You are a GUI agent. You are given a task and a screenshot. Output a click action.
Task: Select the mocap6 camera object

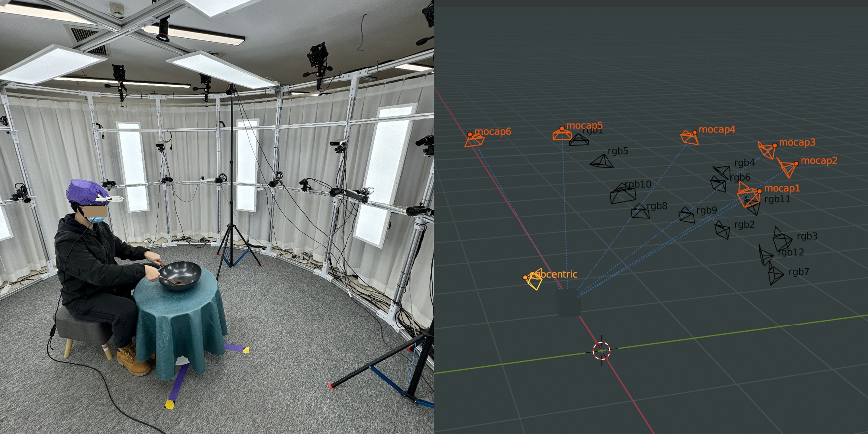(474, 140)
